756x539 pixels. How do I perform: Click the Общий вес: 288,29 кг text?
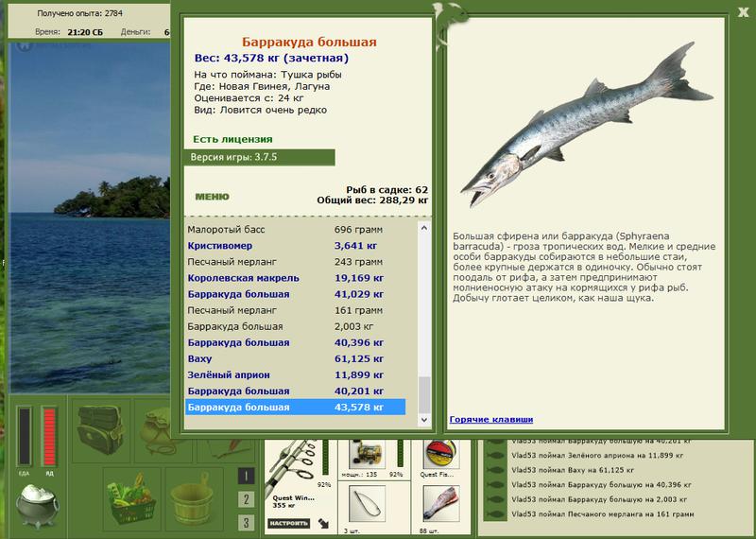(372, 200)
